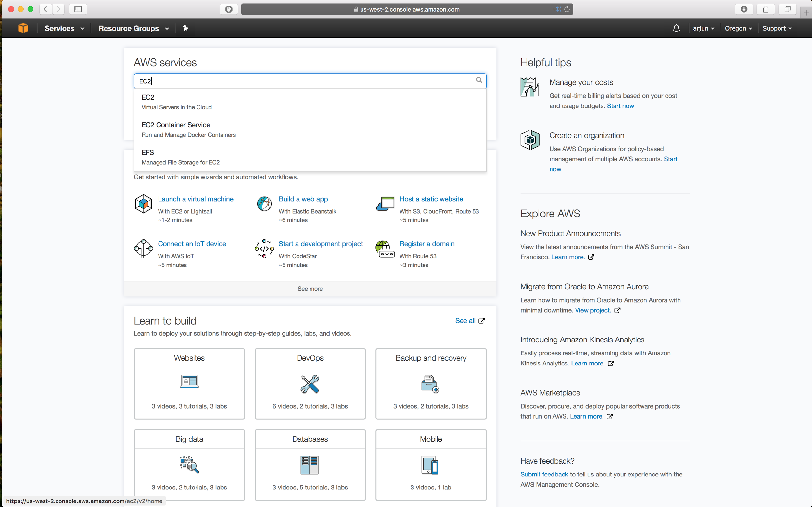Image resolution: width=812 pixels, height=507 pixels.
Task: Click the Safari address bar
Action: coord(407,9)
